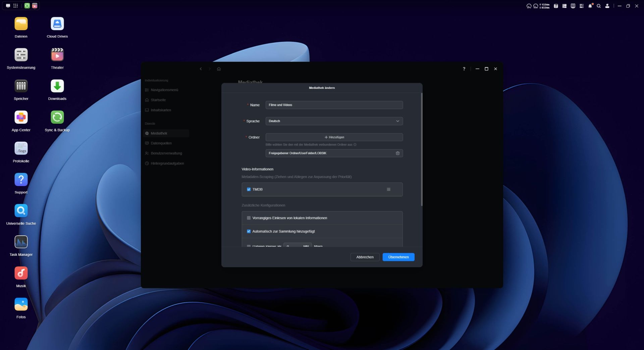Launch Sync & Backup from desktop

57,117
